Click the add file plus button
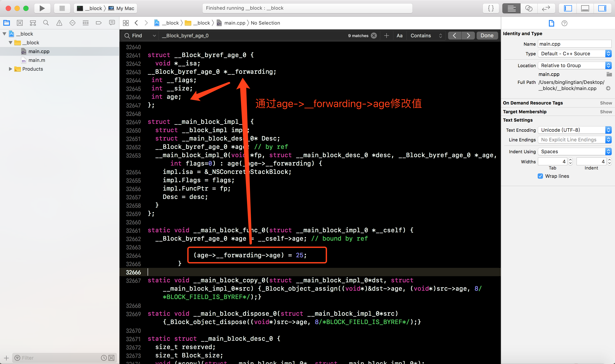Viewport: 615px width, 364px height. point(6,358)
